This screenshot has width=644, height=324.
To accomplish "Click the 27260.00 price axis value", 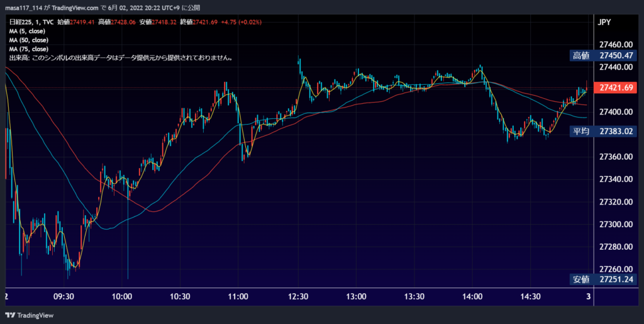I will (616, 269).
